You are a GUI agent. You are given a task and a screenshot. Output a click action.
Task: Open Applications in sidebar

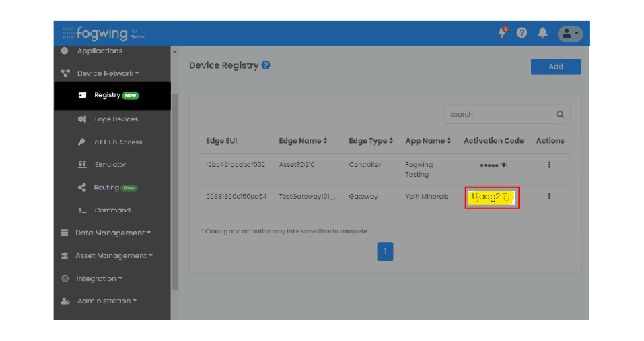(100, 51)
